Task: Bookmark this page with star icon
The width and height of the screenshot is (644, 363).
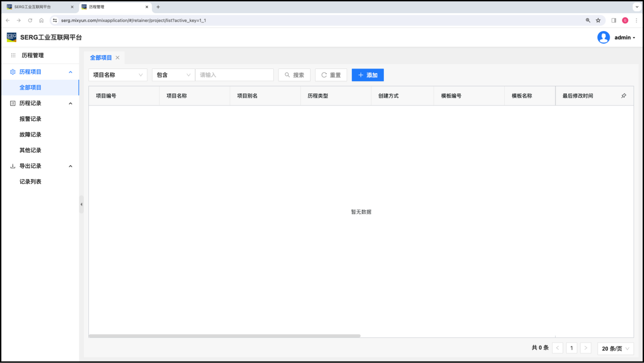Action: pyautogui.click(x=598, y=20)
